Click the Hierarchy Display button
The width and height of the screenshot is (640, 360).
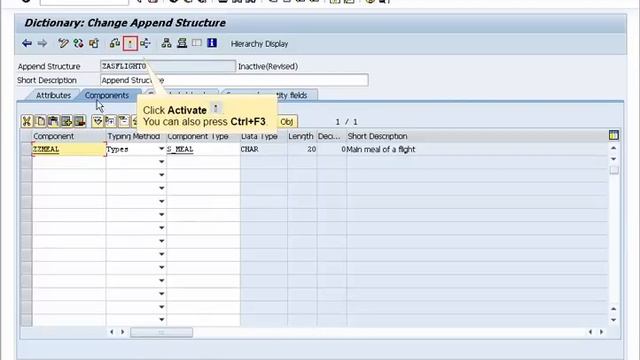tap(260, 44)
